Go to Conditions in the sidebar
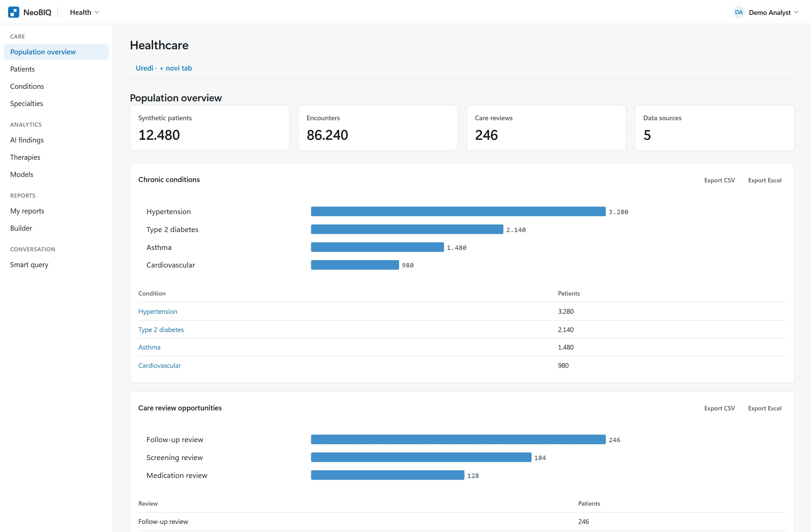 27,86
